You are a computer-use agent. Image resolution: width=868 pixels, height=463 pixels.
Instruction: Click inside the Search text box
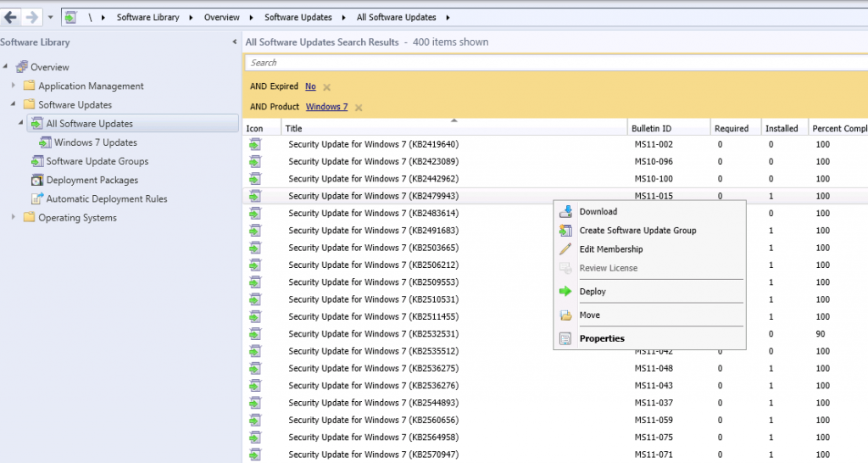coord(551,63)
